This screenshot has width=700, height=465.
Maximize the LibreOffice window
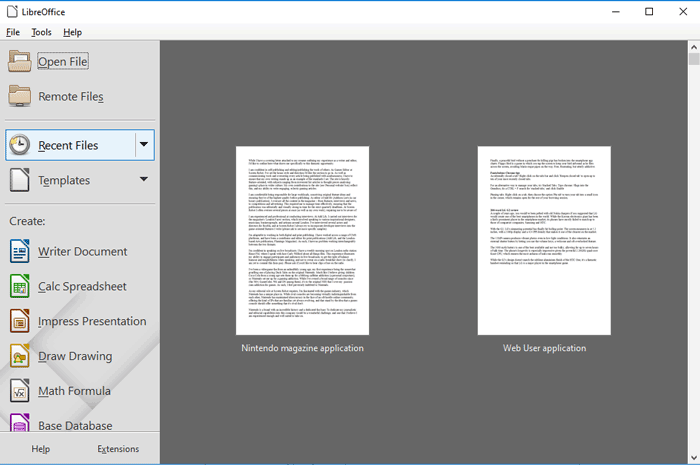tap(649, 12)
